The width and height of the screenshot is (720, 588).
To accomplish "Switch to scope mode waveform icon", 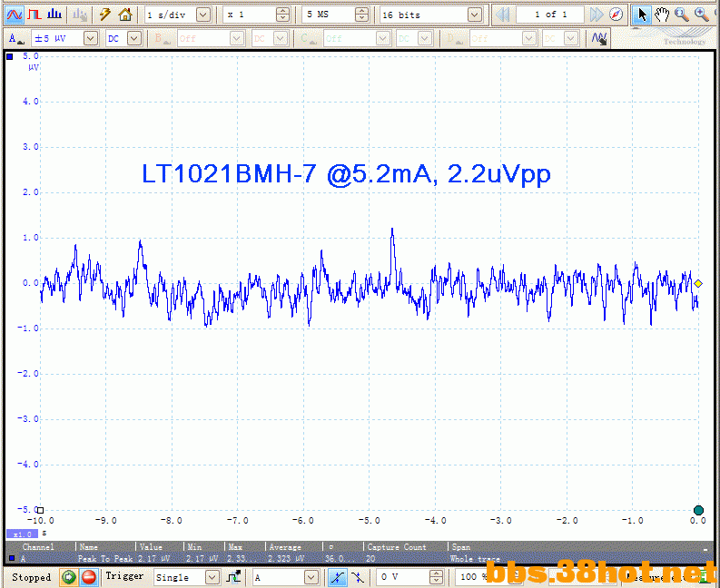I will click(15, 15).
